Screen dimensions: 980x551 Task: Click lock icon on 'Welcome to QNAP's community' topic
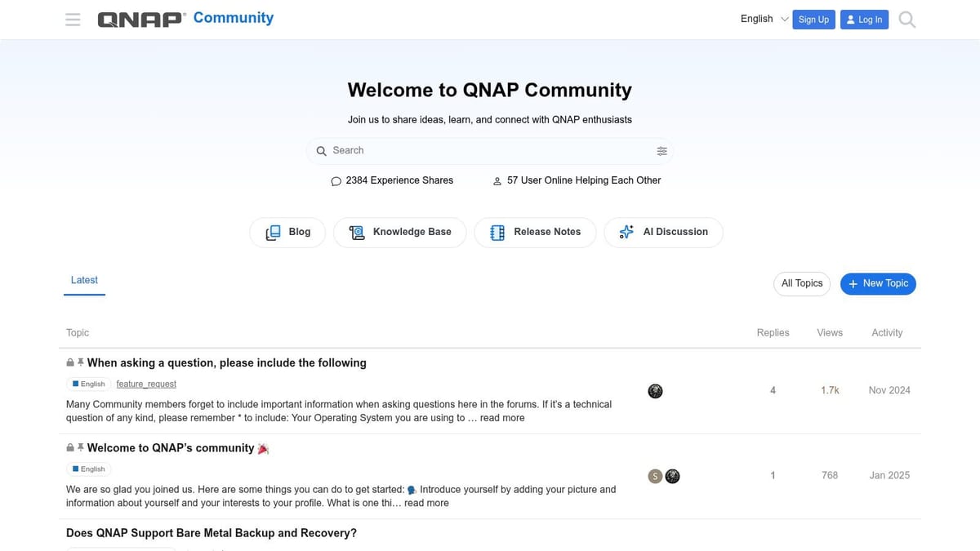point(70,447)
